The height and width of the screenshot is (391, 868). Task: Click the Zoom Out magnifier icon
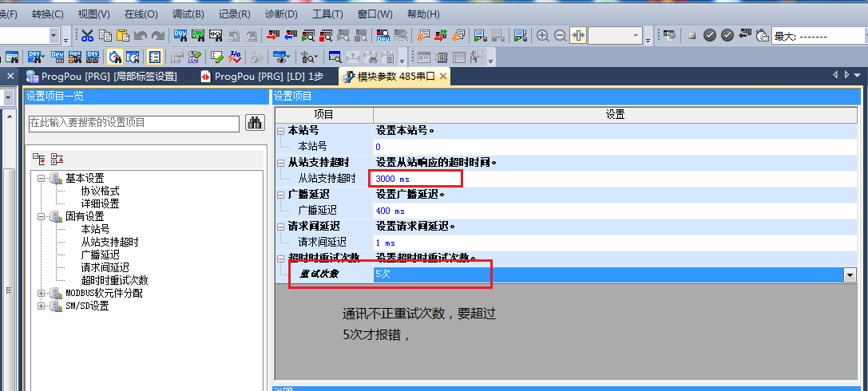(560, 35)
